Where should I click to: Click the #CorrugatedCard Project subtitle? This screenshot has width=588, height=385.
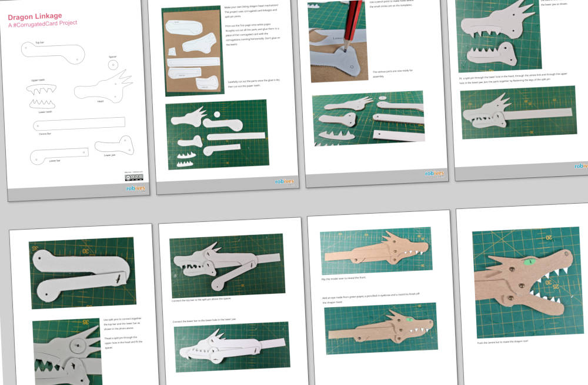point(42,24)
